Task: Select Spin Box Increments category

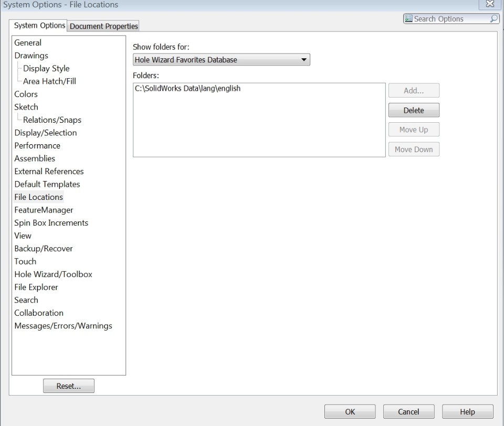Action: pos(51,222)
